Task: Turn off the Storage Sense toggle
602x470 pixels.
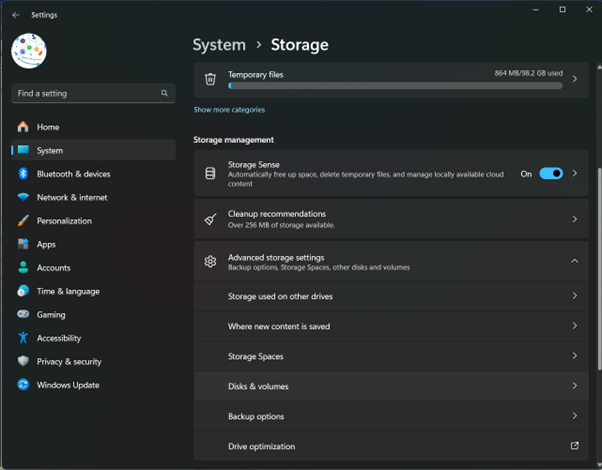Action: click(x=551, y=173)
